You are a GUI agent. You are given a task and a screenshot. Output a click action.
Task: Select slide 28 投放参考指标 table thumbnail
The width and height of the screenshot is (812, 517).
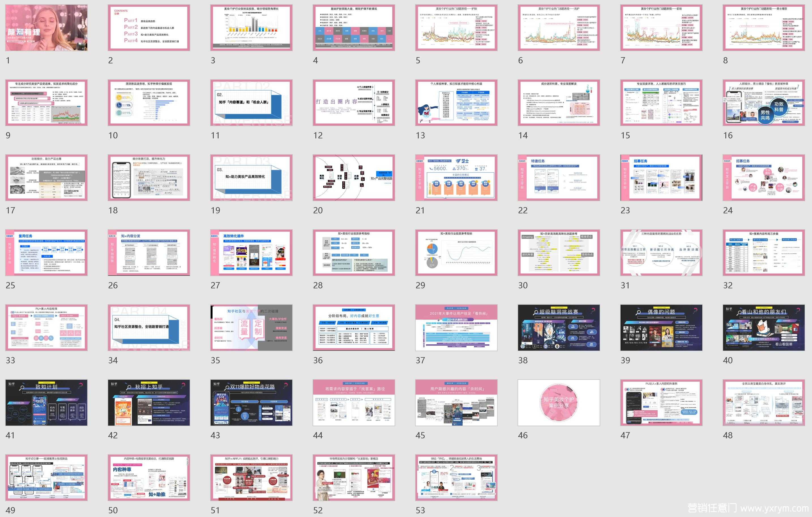point(354,253)
